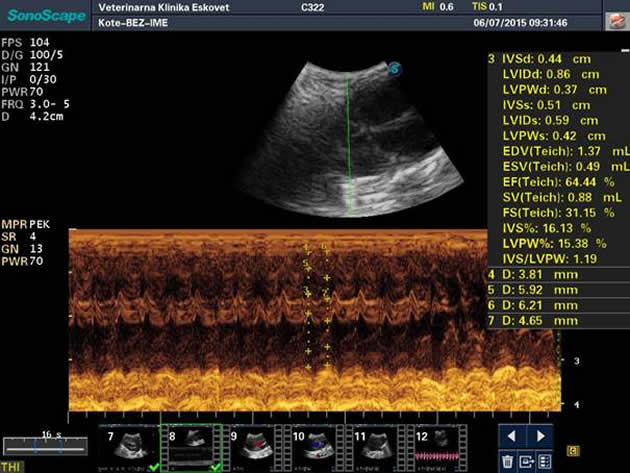Click the LVPWd: 0.37 cm result
This screenshot has width=630, height=473.
point(554,90)
